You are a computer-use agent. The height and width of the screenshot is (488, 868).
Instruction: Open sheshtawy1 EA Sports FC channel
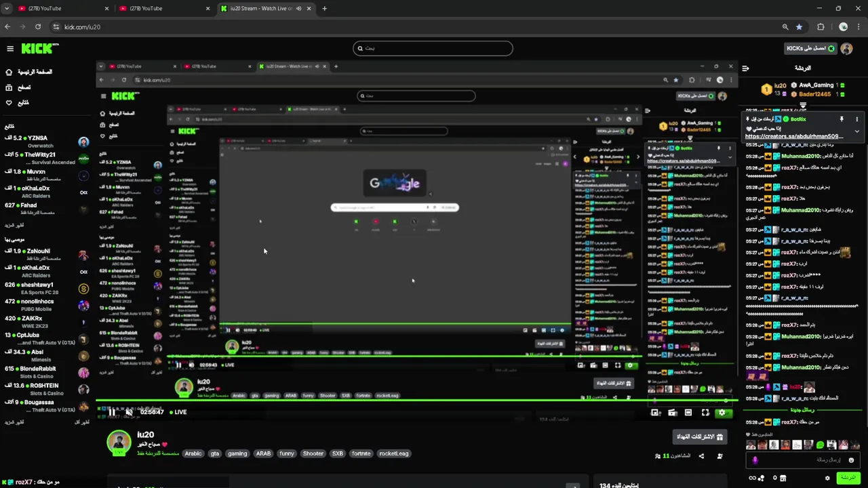click(x=47, y=289)
